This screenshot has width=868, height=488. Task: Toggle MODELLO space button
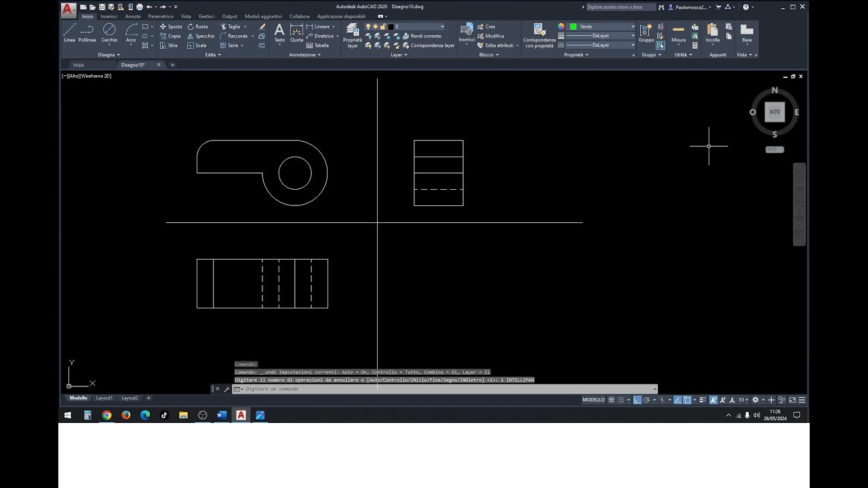coord(593,400)
